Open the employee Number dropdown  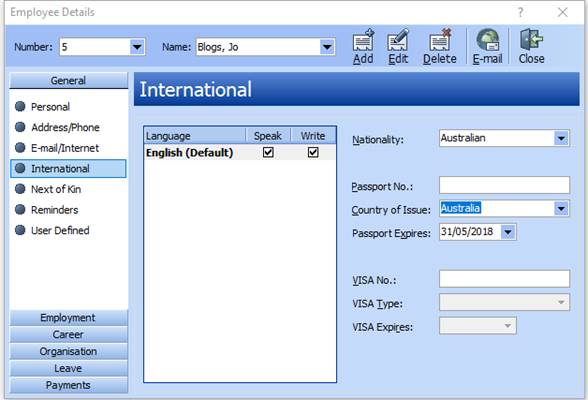(x=137, y=47)
